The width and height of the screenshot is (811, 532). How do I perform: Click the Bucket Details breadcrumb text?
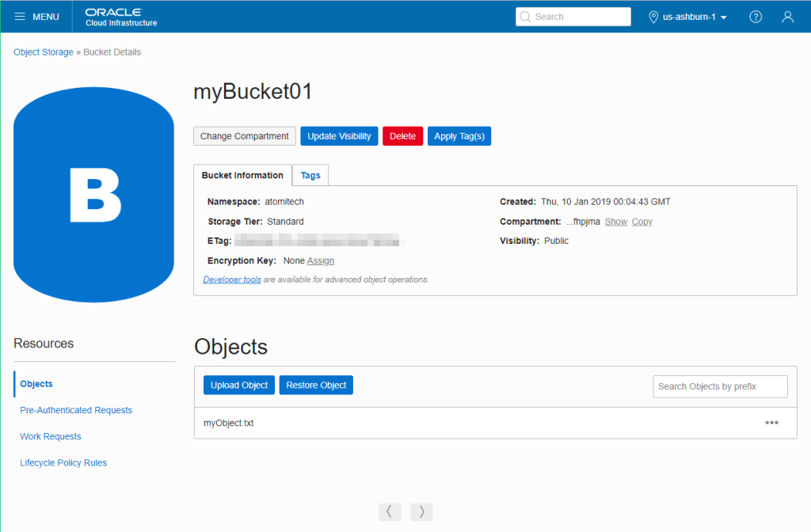pyautogui.click(x=112, y=52)
